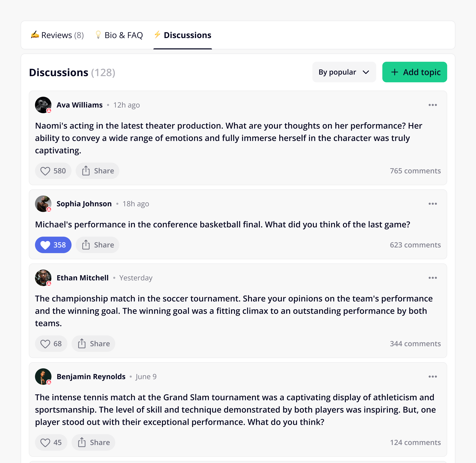Open the By popular sort dropdown
Viewport: 476px width, 463px height.
click(x=344, y=72)
